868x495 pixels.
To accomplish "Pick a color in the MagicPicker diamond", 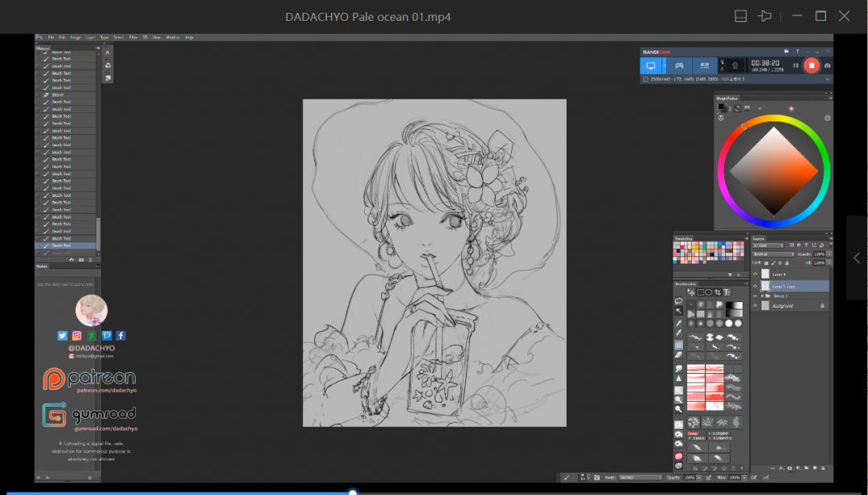I will 773,171.
